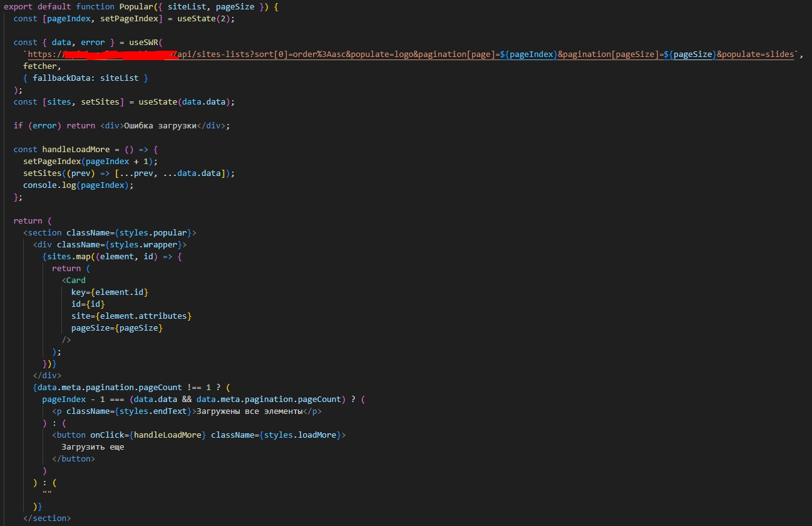Click "populate=slides" at URL end
812x526 pixels.
tap(758, 54)
